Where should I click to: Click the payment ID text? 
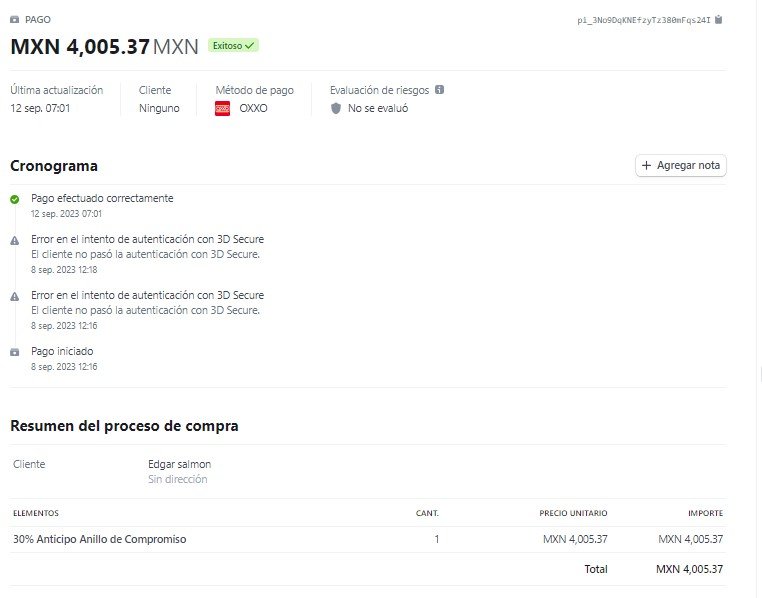click(x=643, y=20)
